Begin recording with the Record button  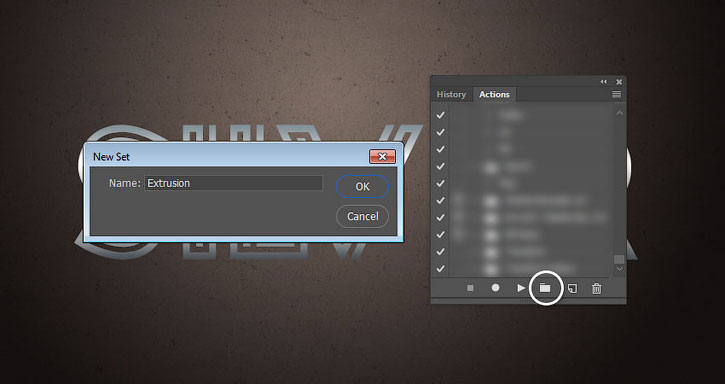(x=495, y=288)
